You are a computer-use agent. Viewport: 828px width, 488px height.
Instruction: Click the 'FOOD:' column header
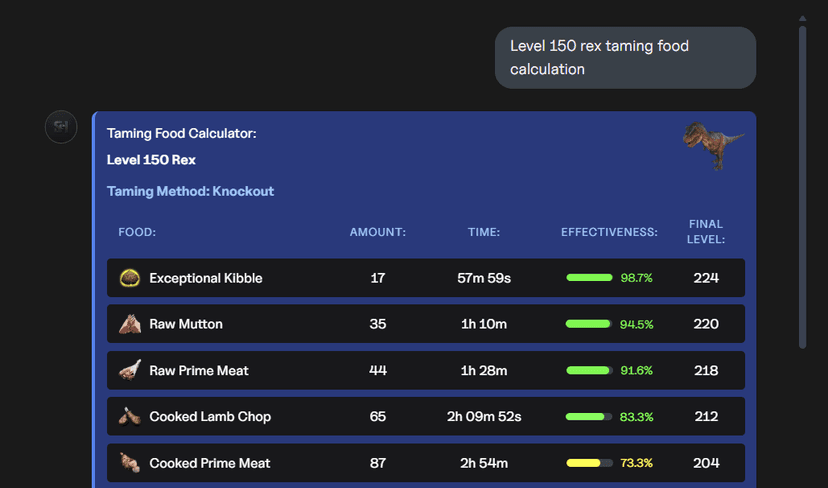137,232
